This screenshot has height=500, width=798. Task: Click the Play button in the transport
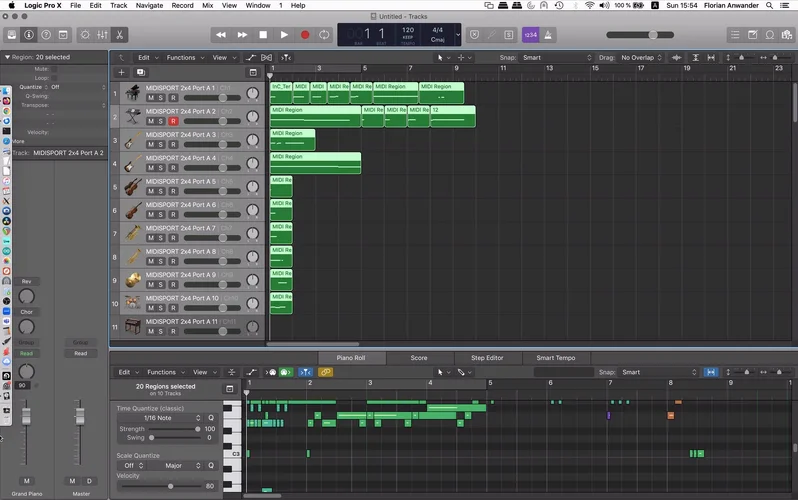pyautogui.click(x=284, y=35)
